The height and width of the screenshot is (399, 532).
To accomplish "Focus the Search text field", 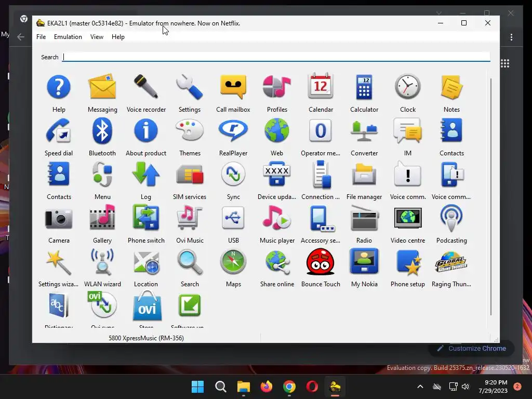I will tap(276, 57).
